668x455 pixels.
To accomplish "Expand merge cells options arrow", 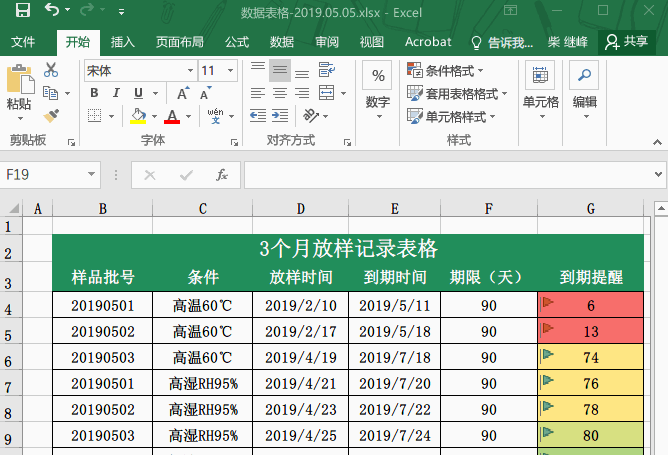I will 343,93.
